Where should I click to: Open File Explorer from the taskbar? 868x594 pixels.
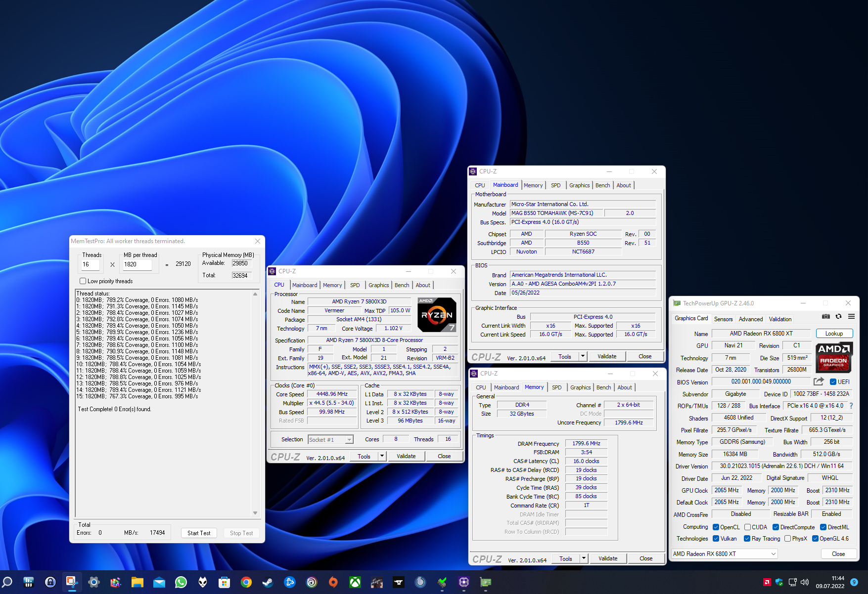(137, 582)
